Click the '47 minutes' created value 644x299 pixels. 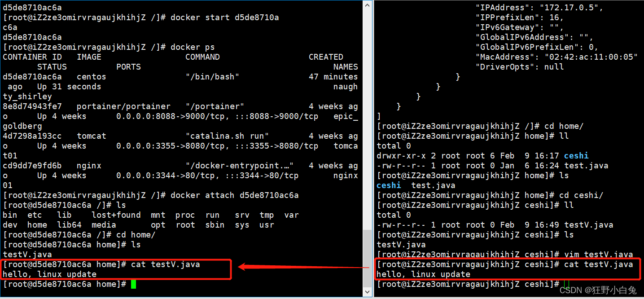(333, 77)
